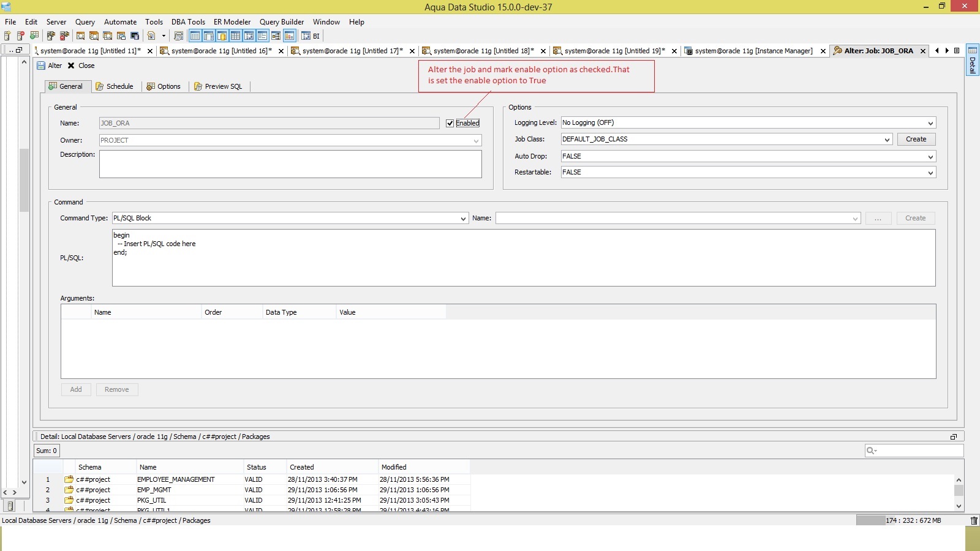Switch to the Instance Manager tab
The width and height of the screenshot is (980, 551).
753,51
